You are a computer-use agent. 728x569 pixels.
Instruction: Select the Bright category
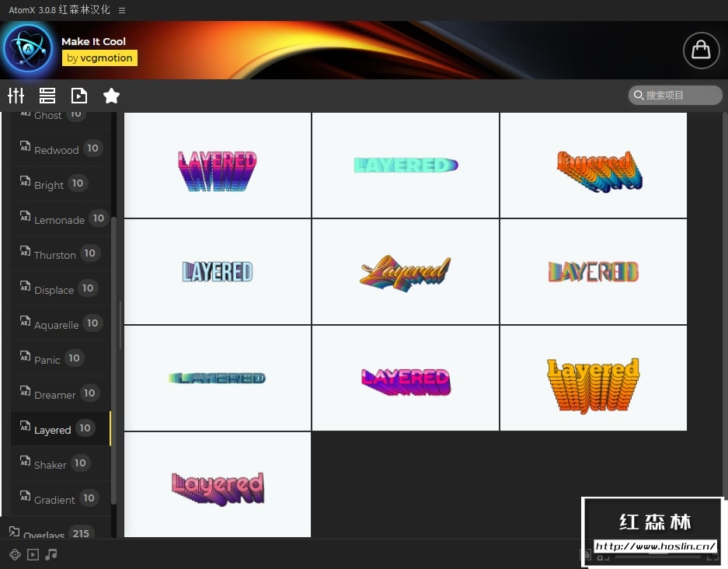(x=61, y=183)
